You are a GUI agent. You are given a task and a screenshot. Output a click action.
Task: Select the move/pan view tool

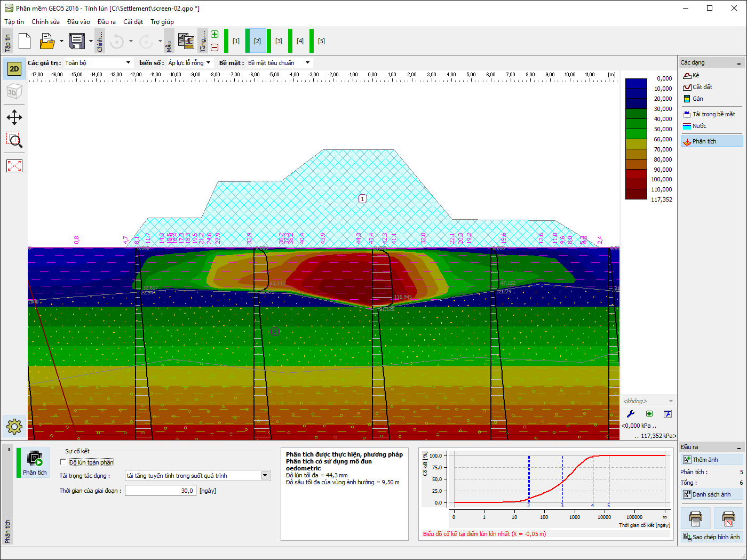tap(14, 117)
